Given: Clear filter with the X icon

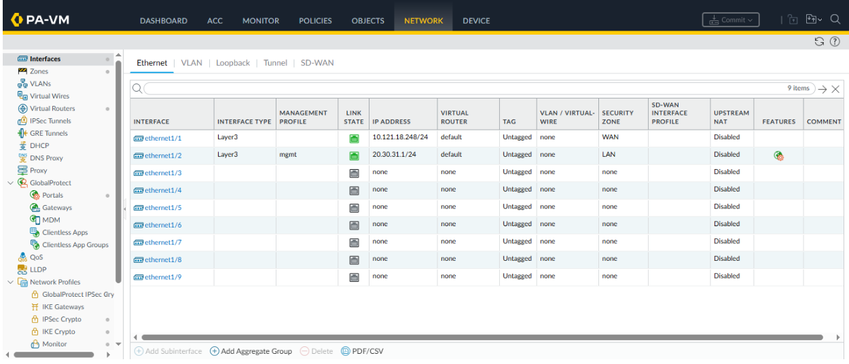Looking at the screenshot, I should (x=835, y=89).
